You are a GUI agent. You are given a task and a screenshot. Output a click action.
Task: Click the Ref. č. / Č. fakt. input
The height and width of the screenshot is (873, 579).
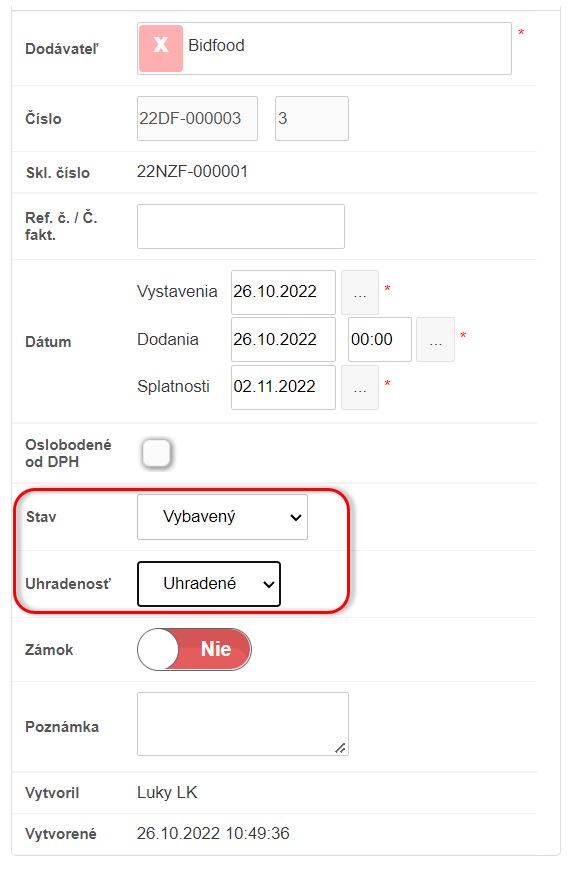[x=241, y=226]
